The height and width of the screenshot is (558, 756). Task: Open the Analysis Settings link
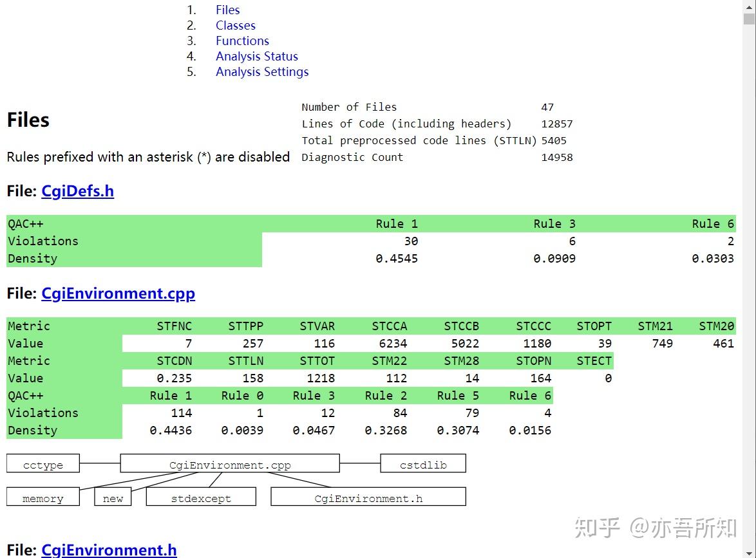pyautogui.click(x=262, y=71)
